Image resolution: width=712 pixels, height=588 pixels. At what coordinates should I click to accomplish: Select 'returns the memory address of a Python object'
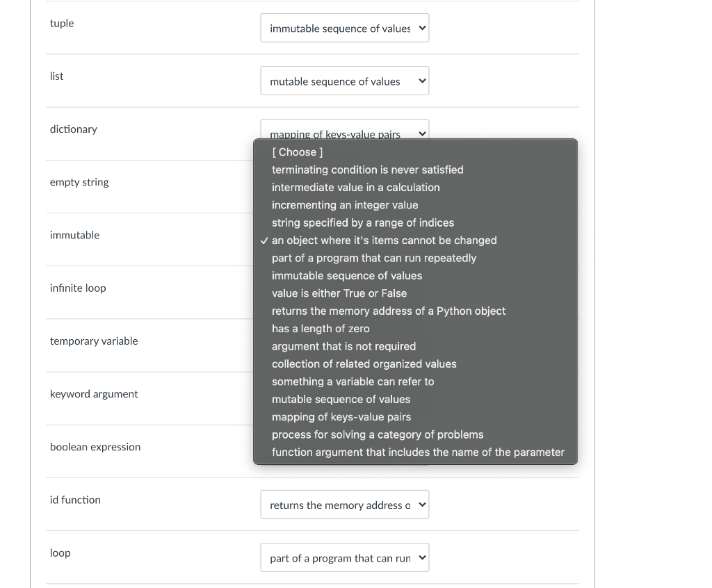coord(389,311)
